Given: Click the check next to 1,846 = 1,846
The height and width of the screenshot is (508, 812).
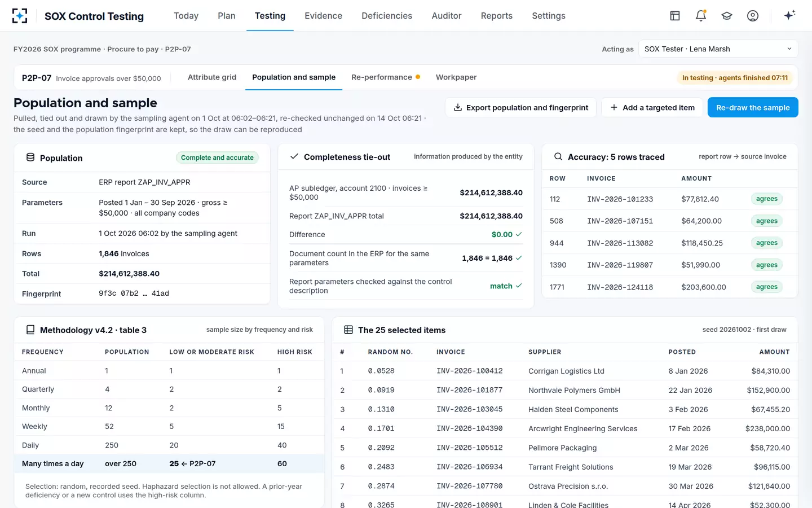Looking at the screenshot, I should [519, 258].
